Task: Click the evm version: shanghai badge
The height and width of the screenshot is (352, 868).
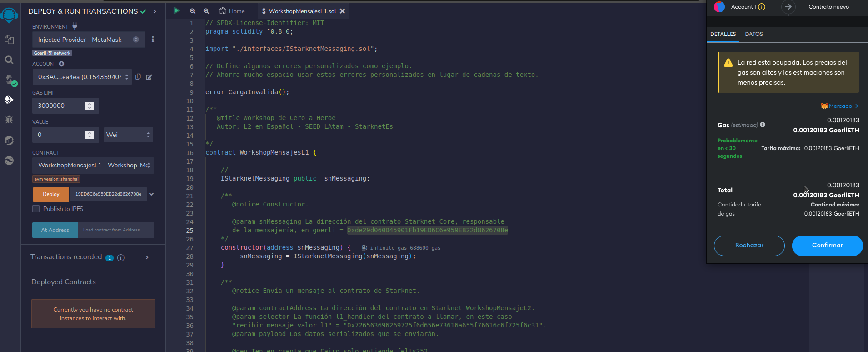Action: click(x=56, y=179)
